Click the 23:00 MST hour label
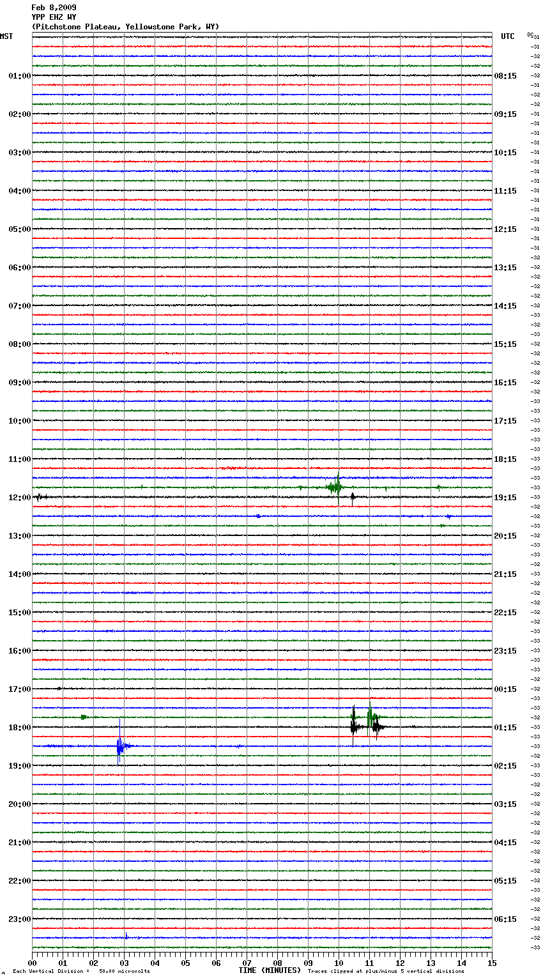The image size is (543, 980). coord(20,919)
